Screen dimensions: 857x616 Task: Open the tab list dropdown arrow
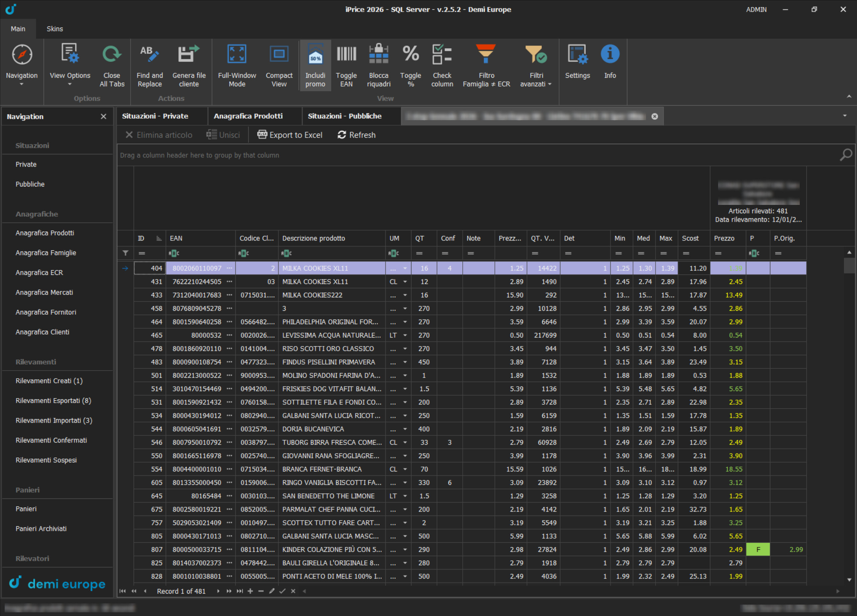coord(845,115)
